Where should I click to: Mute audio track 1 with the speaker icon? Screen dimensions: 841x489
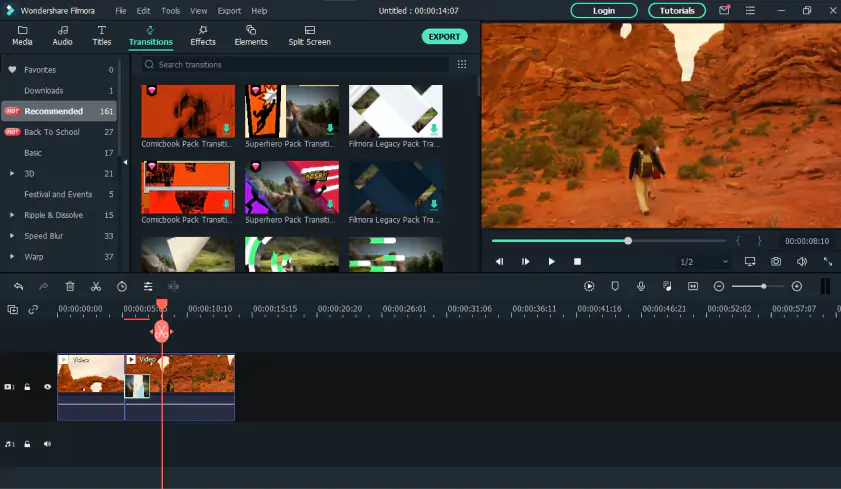[47, 444]
